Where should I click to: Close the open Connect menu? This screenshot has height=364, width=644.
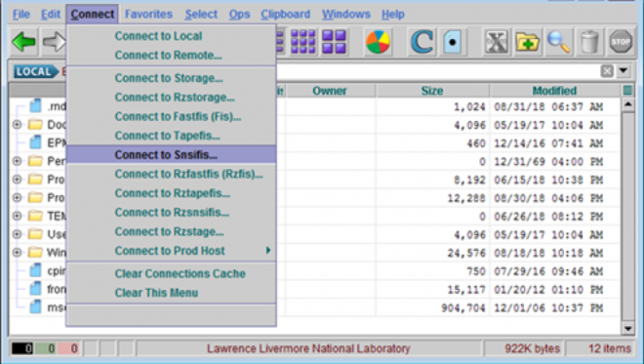pos(93,14)
